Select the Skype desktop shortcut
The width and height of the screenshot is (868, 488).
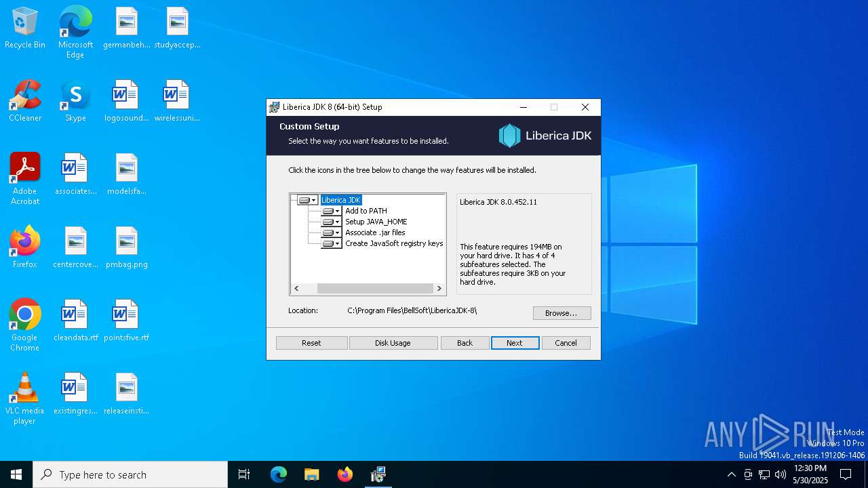[x=75, y=102]
